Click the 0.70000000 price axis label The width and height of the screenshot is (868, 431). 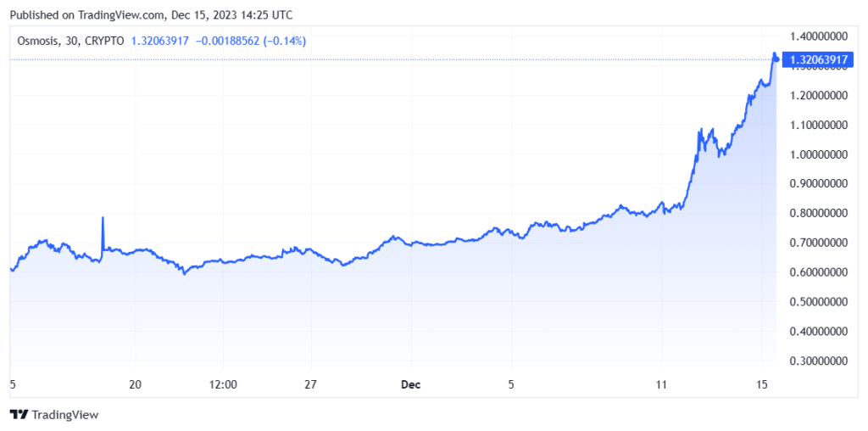[x=820, y=243]
